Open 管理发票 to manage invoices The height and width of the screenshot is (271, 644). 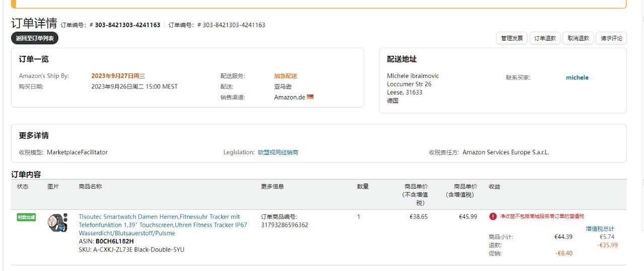pos(512,38)
